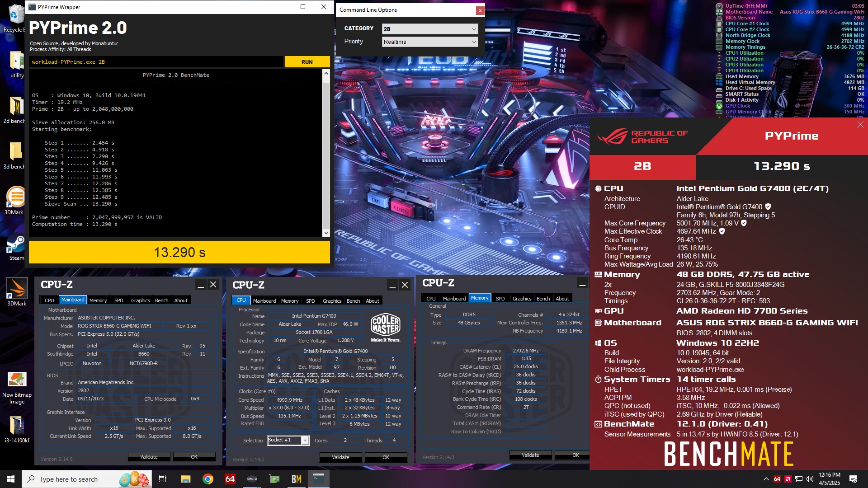The image size is (868, 488).
Task: Open the Windows Start menu
Action: point(11,479)
